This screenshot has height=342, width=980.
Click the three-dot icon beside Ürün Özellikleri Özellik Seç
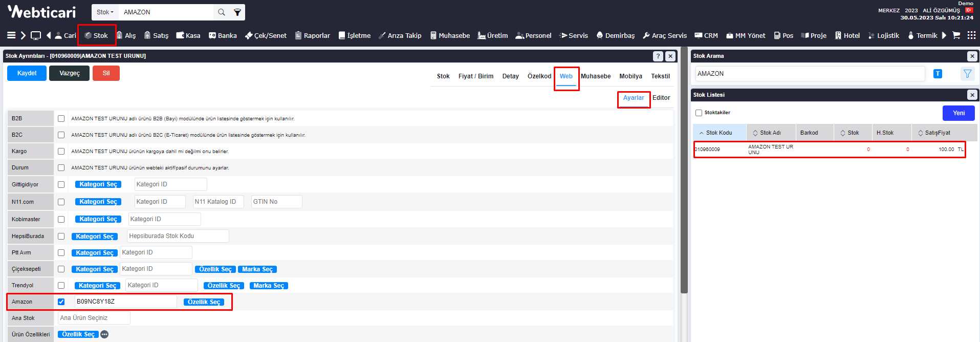coord(104,334)
